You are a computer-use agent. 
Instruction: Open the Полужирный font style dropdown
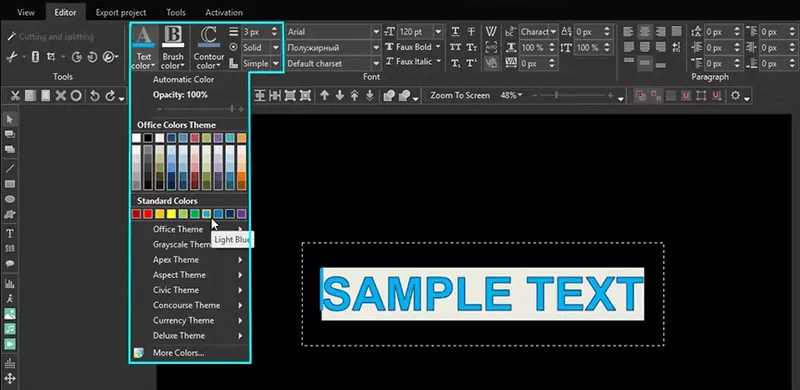[376, 47]
